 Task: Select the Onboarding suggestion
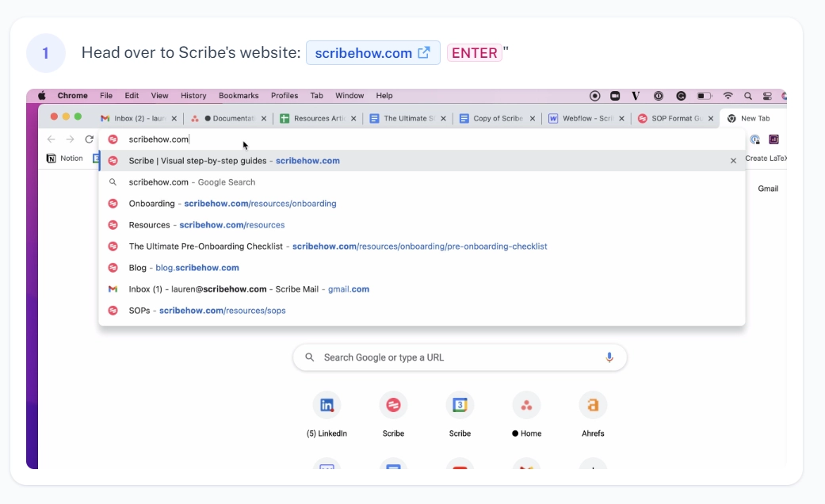(422, 204)
